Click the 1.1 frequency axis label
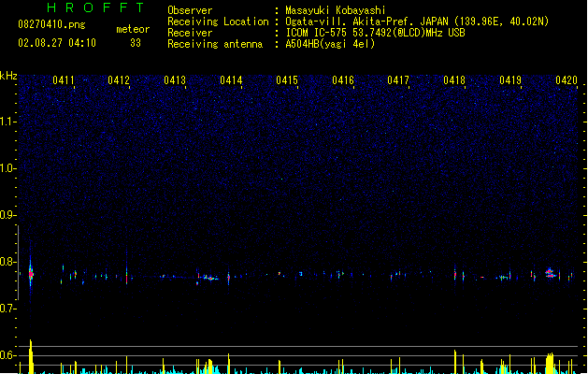Image resolution: width=588 pixels, height=374 pixels. click(7, 122)
